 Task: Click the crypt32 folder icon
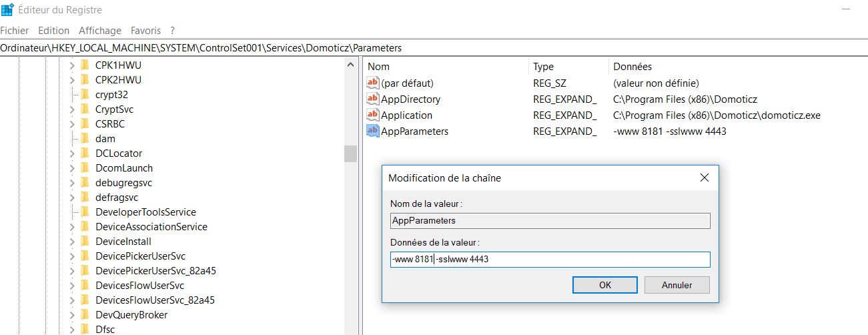[85, 95]
